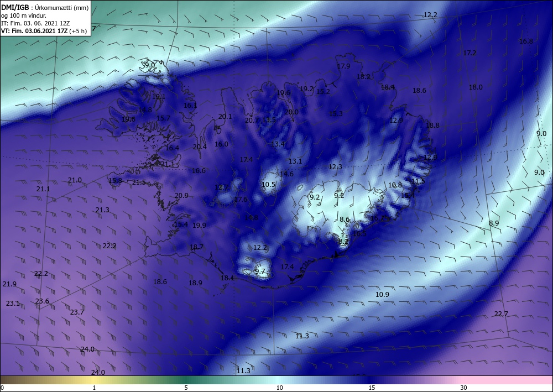Click the map value 12.3

335,167
